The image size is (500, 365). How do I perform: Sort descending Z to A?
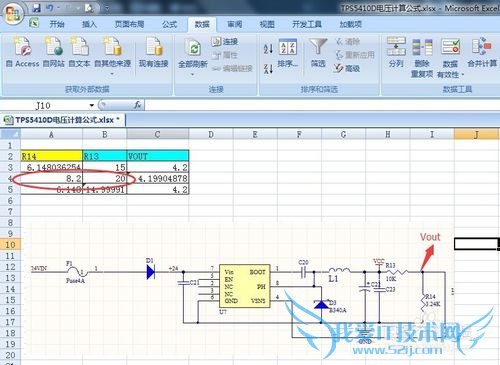click(x=268, y=69)
